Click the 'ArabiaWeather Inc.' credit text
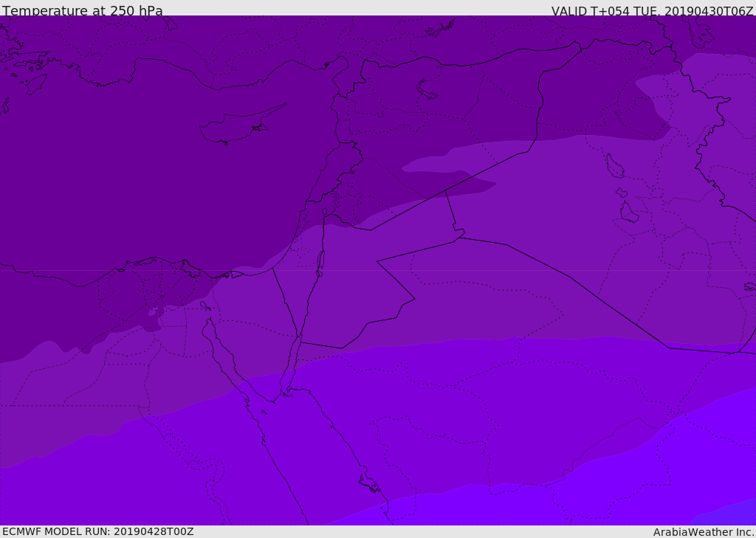The width and height of the screenshot is (756, 538). point(704,532)
